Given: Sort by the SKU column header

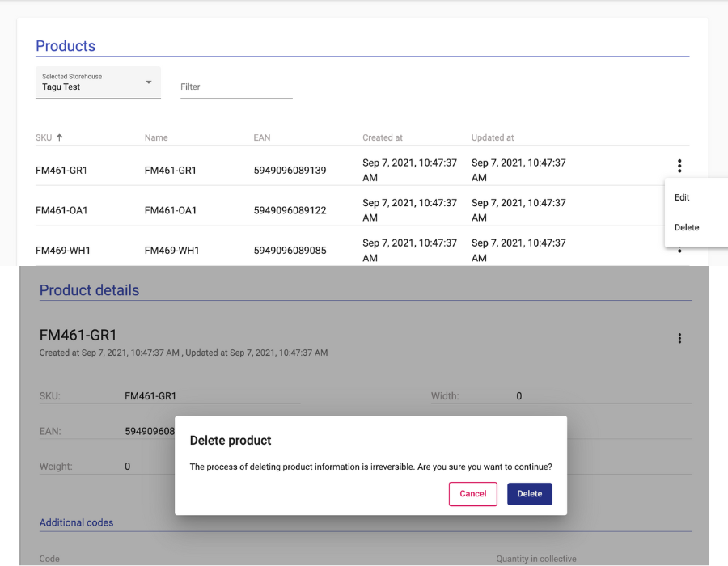Looking at the screenshot, I should click(x=44, y=137).
